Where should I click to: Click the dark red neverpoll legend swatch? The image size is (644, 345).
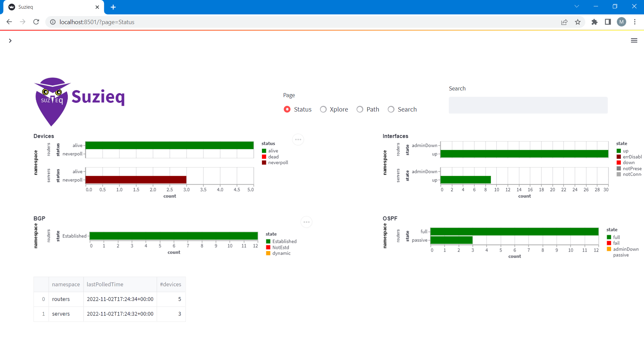click(x=264, y=162)
